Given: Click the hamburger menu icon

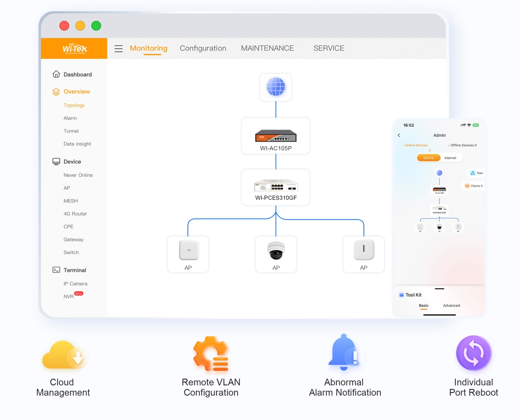Looking at the screenshot, I should [x=118, y=49].
